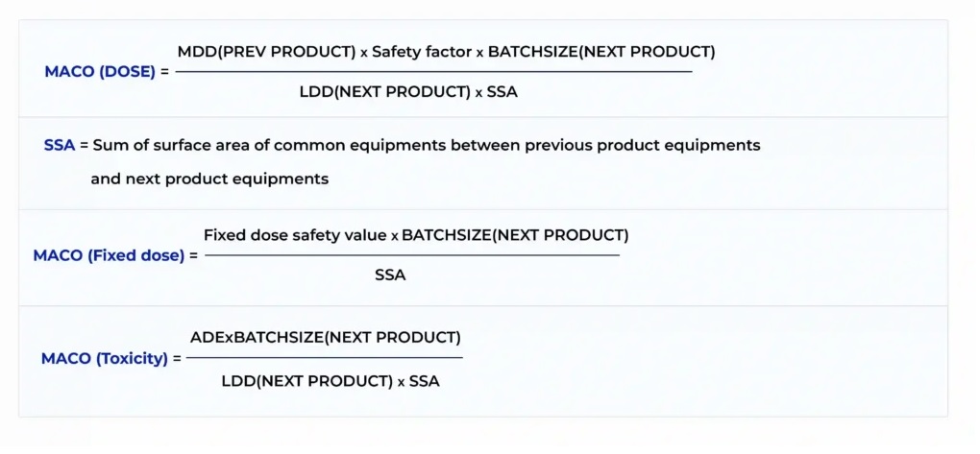Click BATCHSIZE(NEXT PRODUCT) in the MACO (DOSE) numerator

coord(601,52)
